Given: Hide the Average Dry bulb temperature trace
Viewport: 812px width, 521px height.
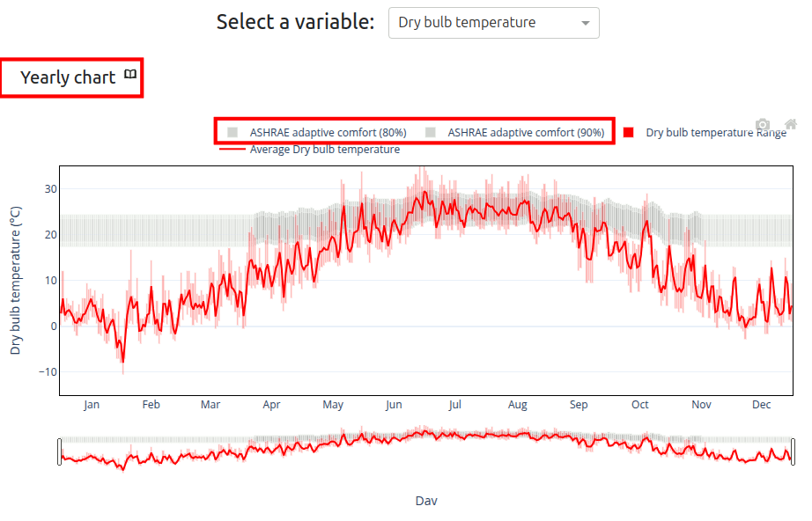Looking at the screenshot, I should click(x=324, y=150).
